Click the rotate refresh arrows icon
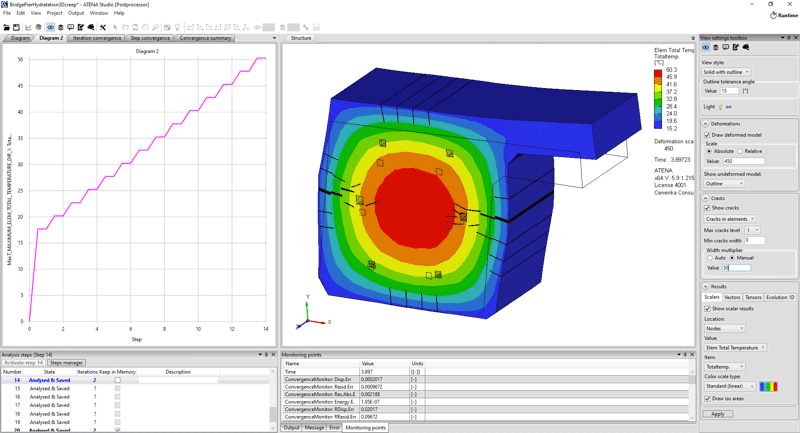Image resolution: width=800 pixels, height=433 pixels. 135,28
